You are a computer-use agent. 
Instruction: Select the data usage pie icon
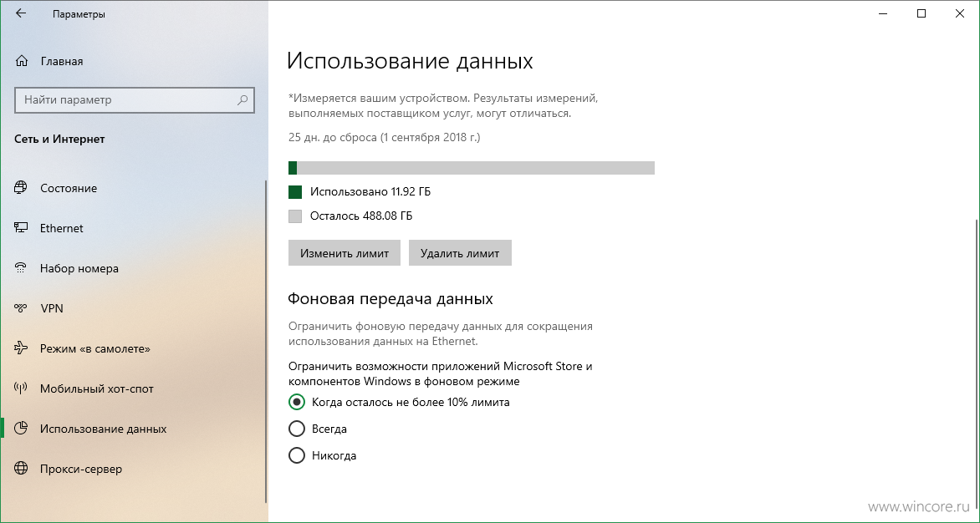[21, 429]
